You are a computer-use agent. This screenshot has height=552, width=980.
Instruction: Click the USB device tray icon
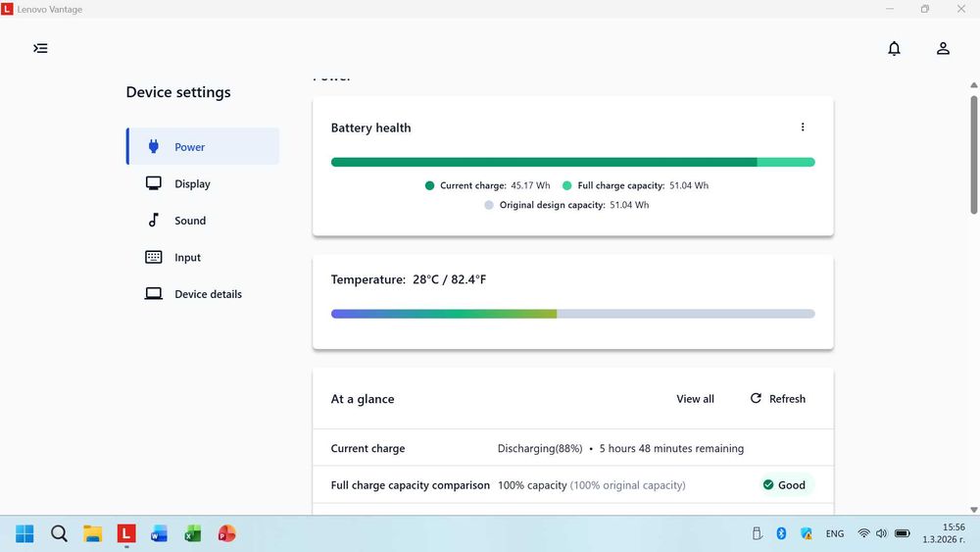(x=757, y=533)
